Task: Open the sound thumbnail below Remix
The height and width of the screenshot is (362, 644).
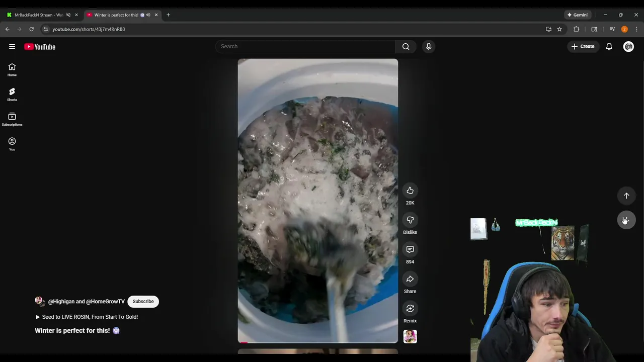Action: (410, 336)
